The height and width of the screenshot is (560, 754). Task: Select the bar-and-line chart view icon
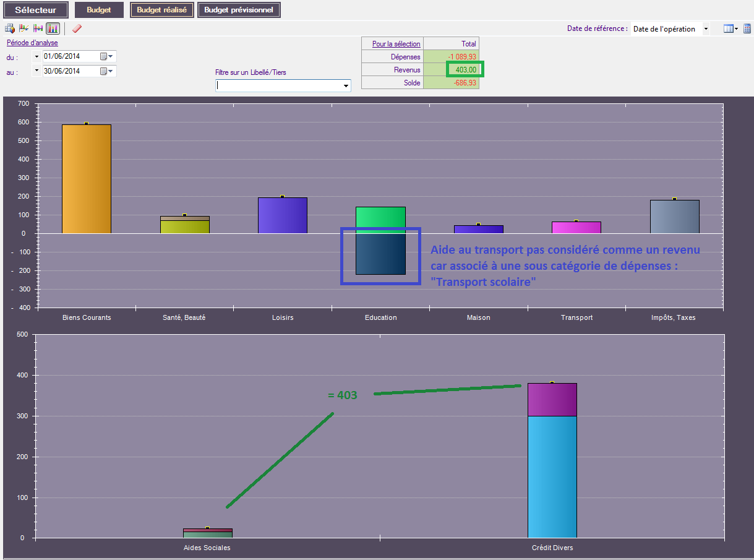[24, 28]
